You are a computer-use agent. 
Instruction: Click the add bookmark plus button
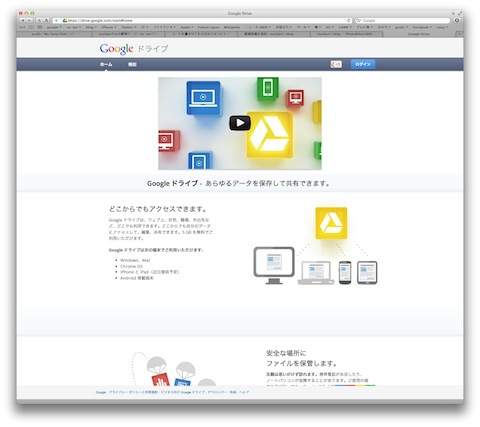56,20
